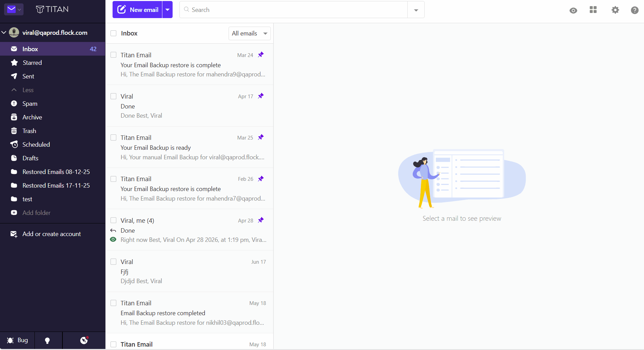This screenshot has width=644, height=350.
Task: Click the Add or create account icon
Action: [x=14, y=234]
